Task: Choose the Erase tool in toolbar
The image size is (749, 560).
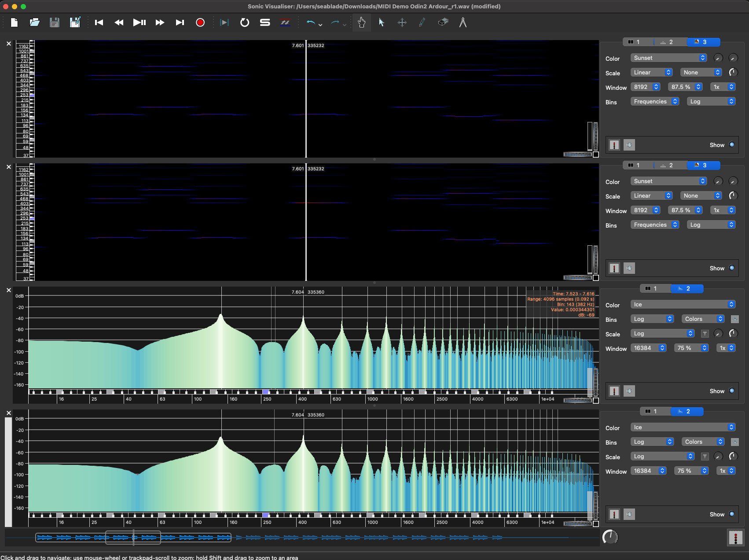Action: tap(443, 22)
